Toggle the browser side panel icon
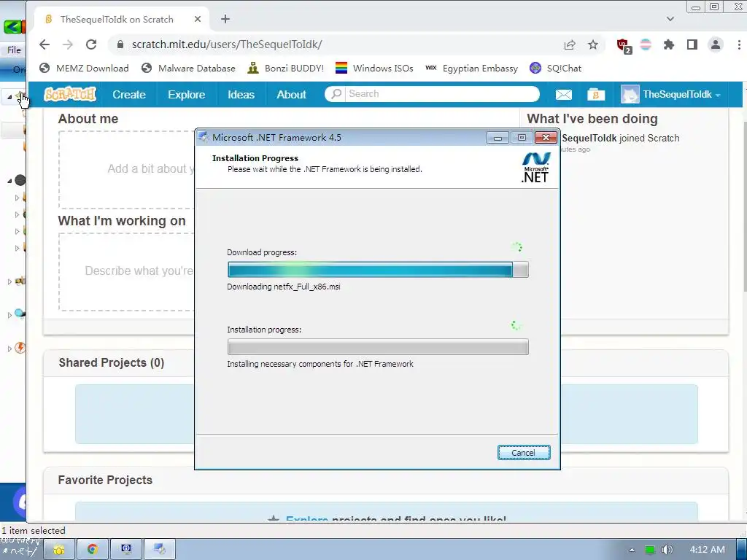The height and width of the screenshot is (560, 747). pyautogui.click(x=692, y=44)
